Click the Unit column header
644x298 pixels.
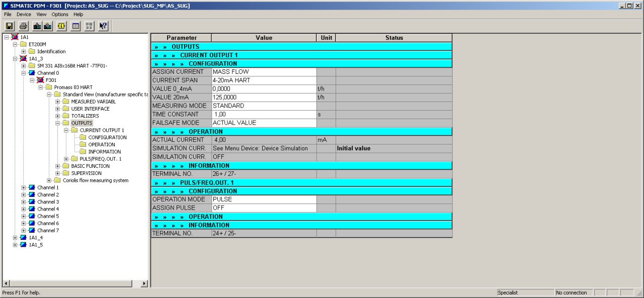[326, 38]
